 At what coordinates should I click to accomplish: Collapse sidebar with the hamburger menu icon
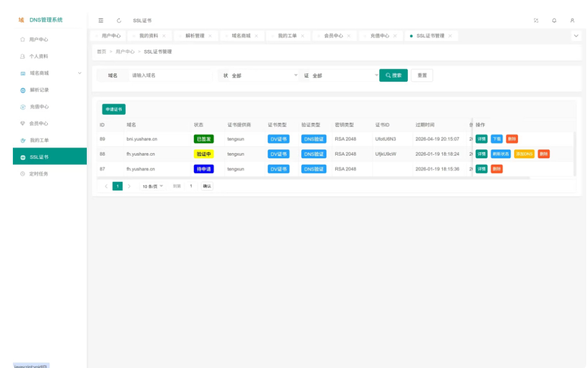coord(101,20)
